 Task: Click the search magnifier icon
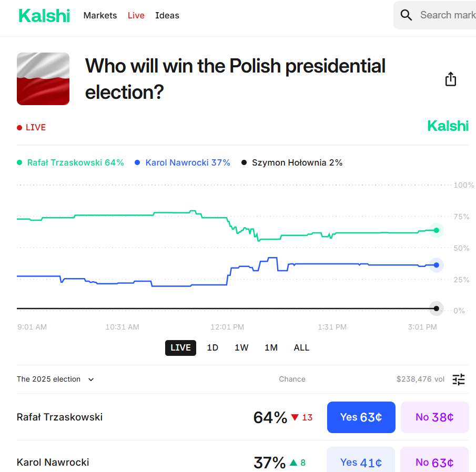(406, 15)
